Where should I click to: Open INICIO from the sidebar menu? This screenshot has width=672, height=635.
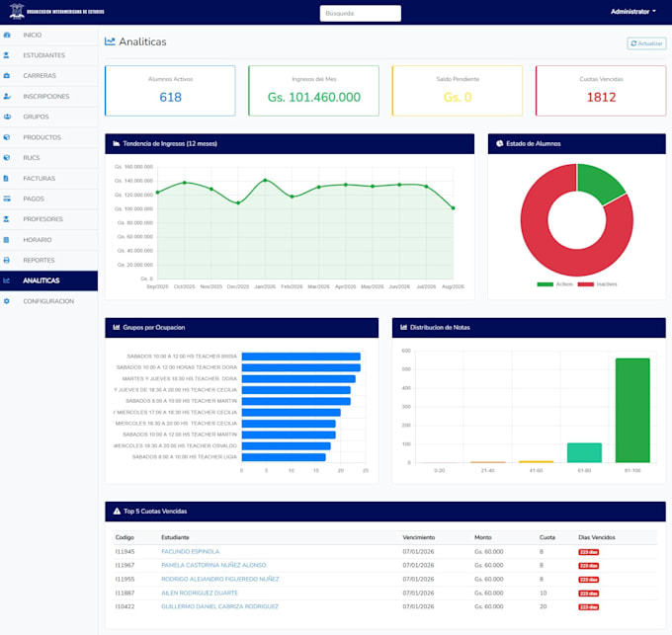48,36
